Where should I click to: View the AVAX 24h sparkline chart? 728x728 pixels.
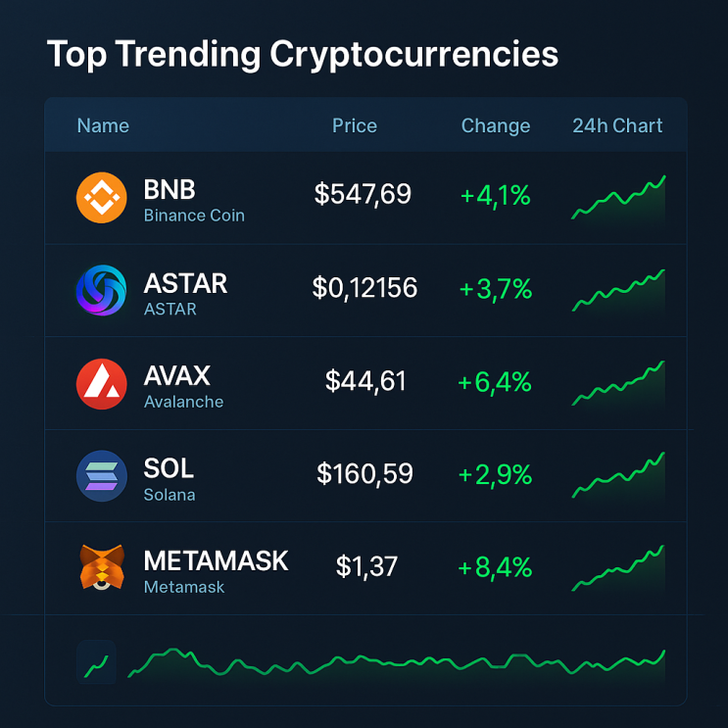coord(618,384)
